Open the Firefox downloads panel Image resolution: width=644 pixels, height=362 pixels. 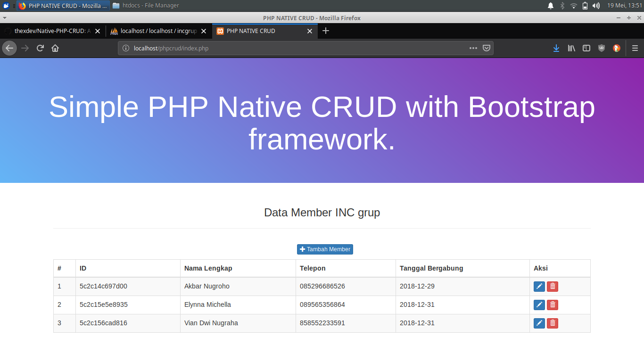[x=556, y=48]
